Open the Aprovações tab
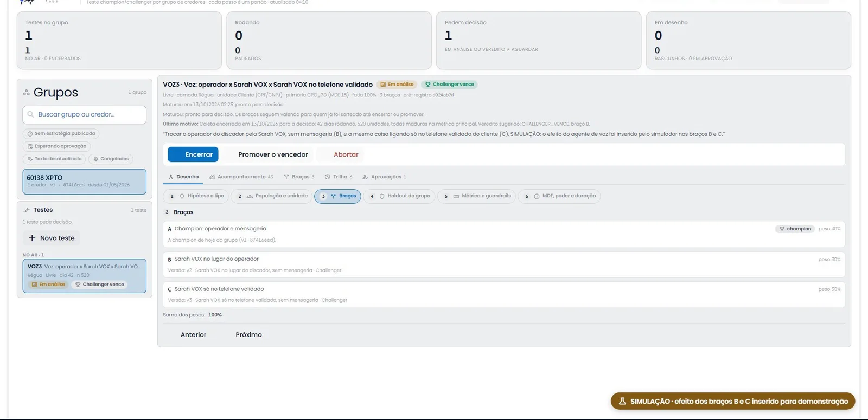This screenshot has height=420, width=868. [384, 177]
